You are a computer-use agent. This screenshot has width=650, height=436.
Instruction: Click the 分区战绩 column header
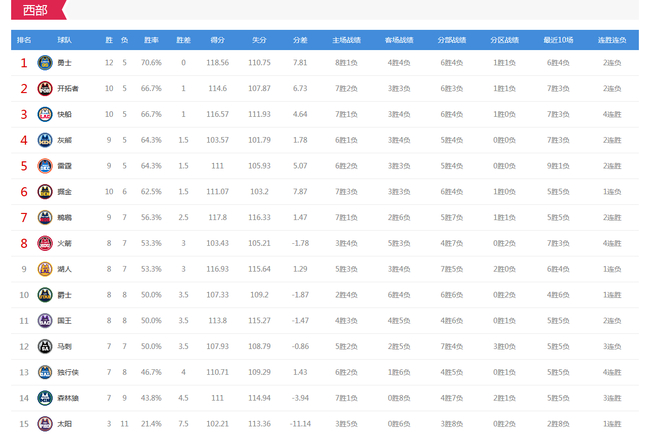coord(504,40)
